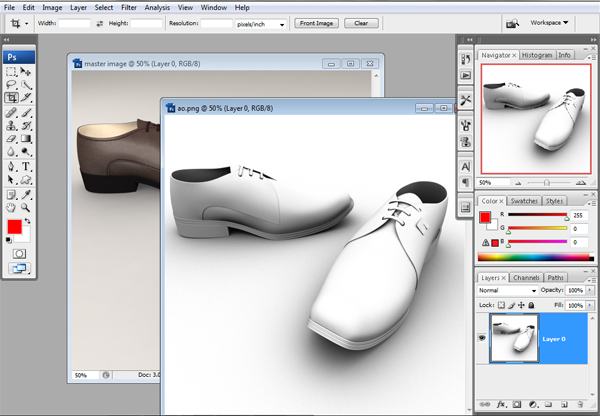Switch to the Histogram tab
Image resolution: width=600 pixels, height=416 pixels.
tap(537, 55)
